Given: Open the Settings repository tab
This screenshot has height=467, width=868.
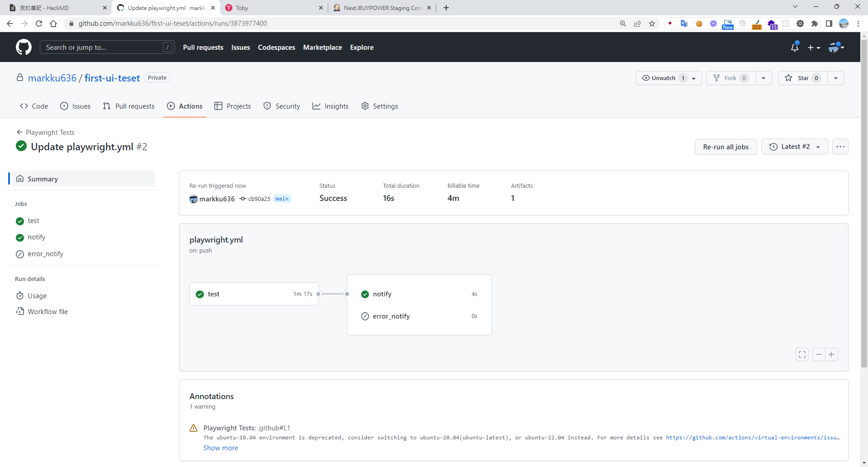Looking at the screenshot, I should 380,106.
